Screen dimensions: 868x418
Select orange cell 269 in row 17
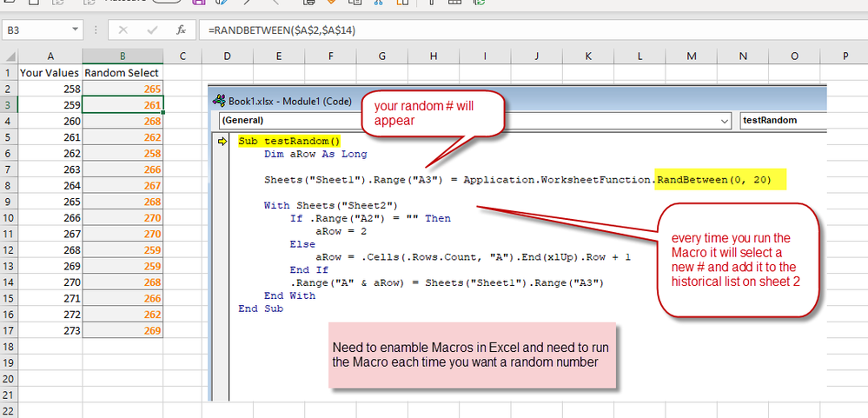pos(123,330)
